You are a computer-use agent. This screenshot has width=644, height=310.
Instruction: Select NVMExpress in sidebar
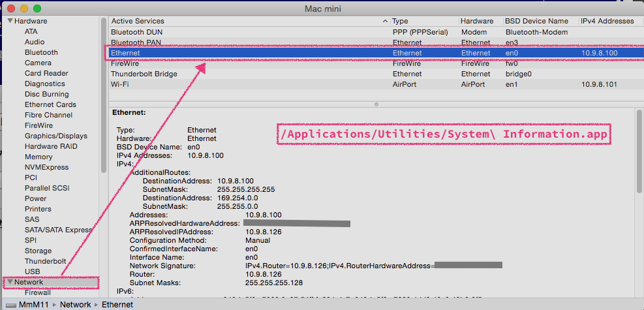[46, 167]
